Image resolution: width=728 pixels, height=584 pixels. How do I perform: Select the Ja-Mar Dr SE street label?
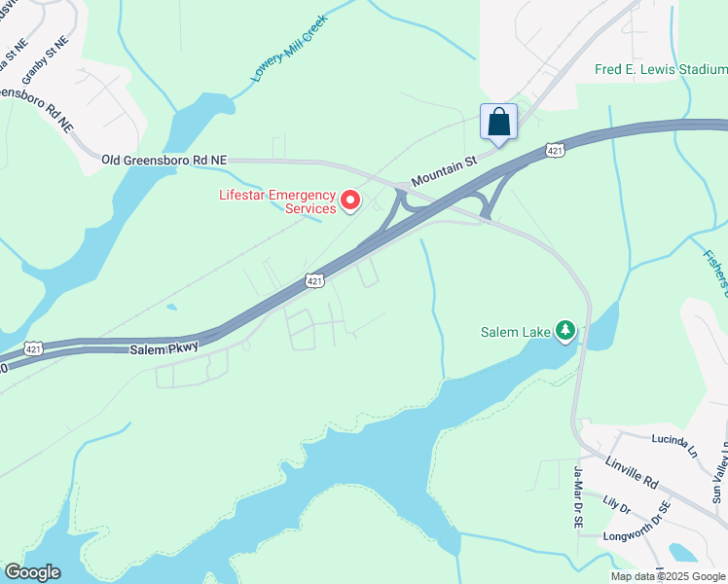pyautogui.click(x=578, y=497)
